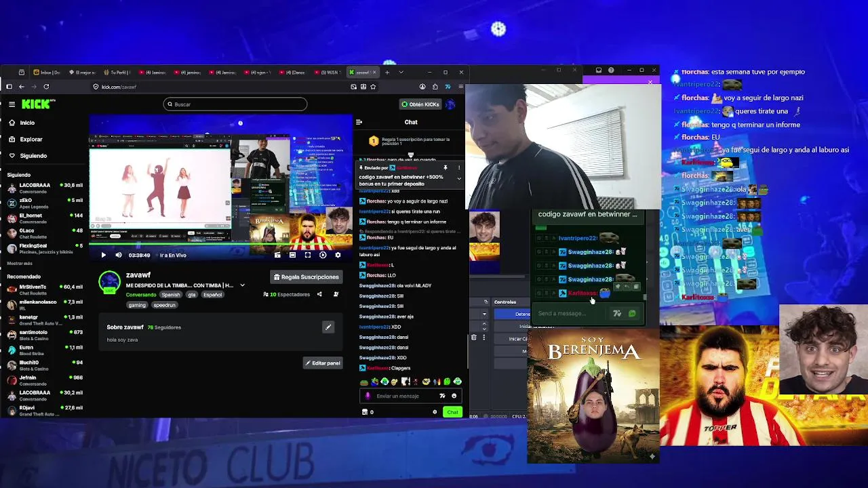Open the user avatar menu on Kick
The width and height of the screenshot is (868, 488).
(450, 104)
